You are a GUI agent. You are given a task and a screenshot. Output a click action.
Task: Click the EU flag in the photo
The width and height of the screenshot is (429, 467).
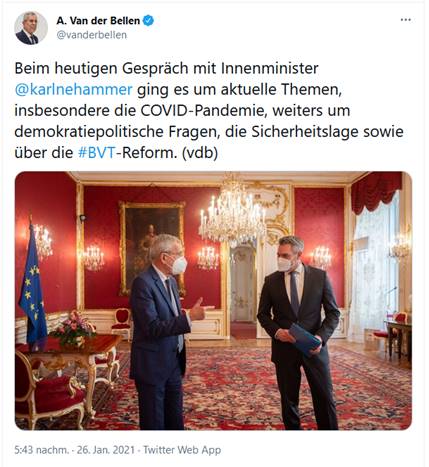[x=32, y=287]
